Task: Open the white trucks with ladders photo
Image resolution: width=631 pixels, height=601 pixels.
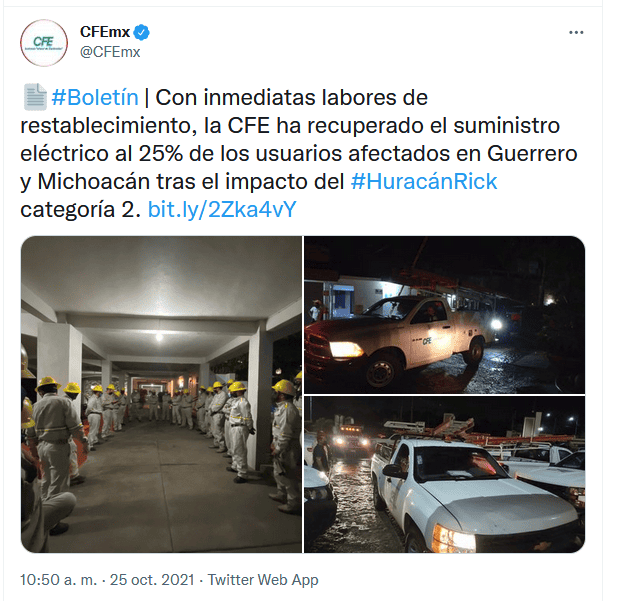Action: pos(444,474)
